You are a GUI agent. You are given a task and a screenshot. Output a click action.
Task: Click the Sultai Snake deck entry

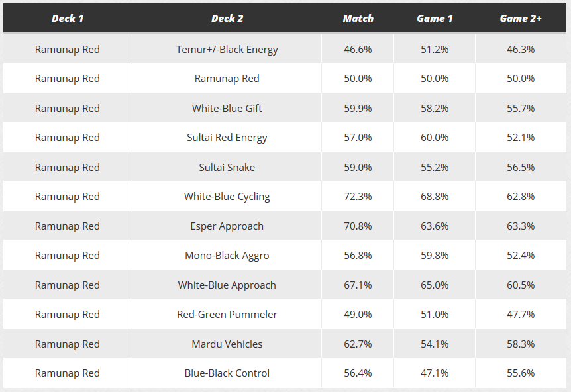click(227, 167)
